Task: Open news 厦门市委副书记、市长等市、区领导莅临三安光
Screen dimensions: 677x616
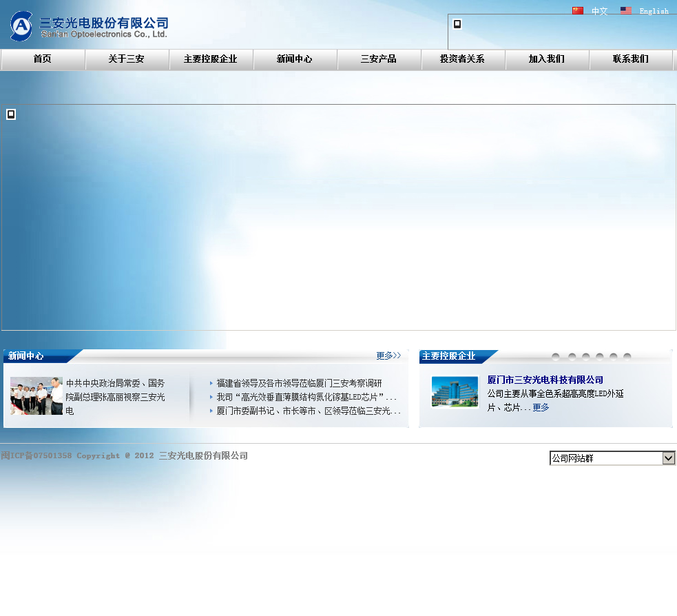Action: coord(309,411)
